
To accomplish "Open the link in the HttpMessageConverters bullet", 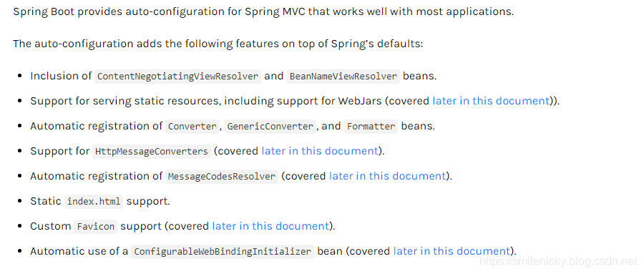I will (x=320, y=151).
